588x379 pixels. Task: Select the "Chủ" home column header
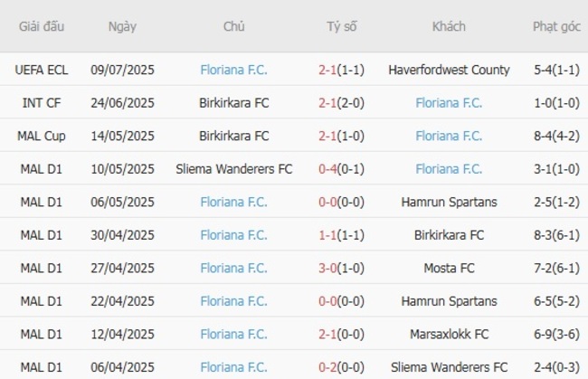[x=234, y=26]
